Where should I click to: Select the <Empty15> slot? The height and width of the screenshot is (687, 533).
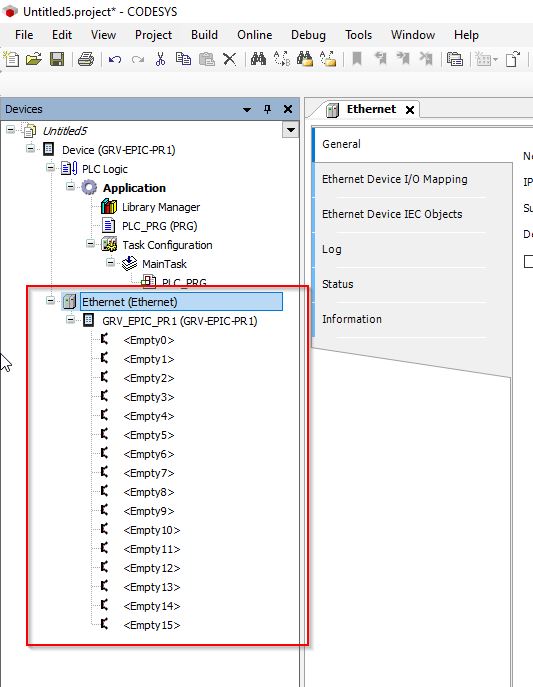pyautogui.click(x=152, y=625)
